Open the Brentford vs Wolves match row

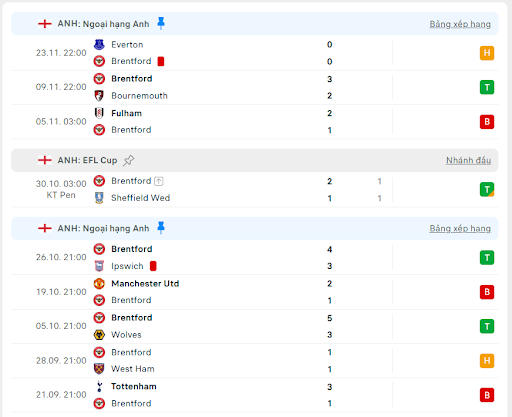coord(255,326)
